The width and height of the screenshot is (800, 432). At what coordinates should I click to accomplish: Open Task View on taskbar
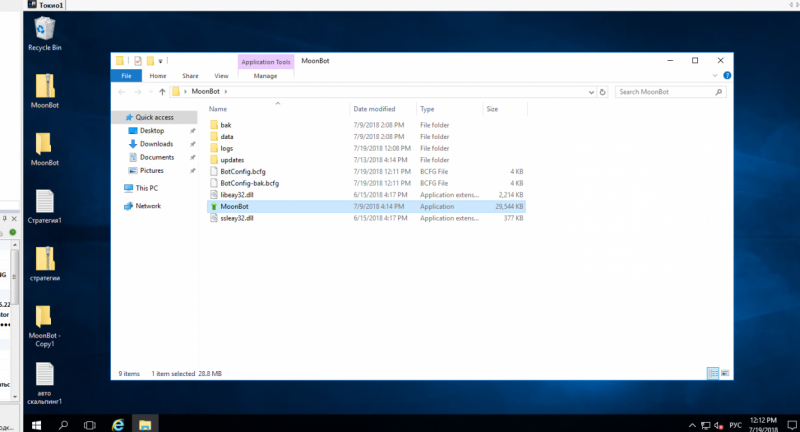click(90, 424)
